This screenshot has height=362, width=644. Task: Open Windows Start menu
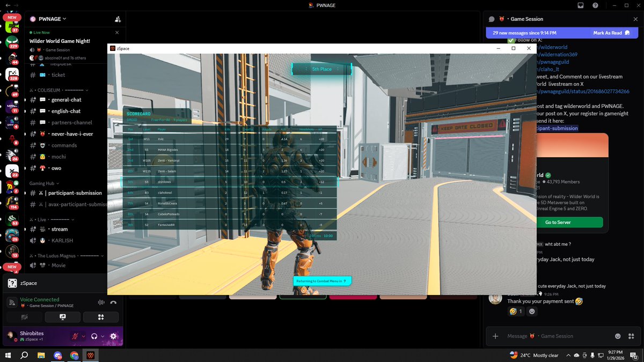[x=8, y=355]
